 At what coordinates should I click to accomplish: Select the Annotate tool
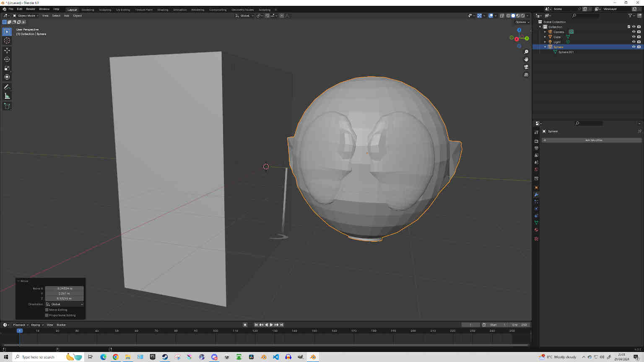(x=7, y=87)
